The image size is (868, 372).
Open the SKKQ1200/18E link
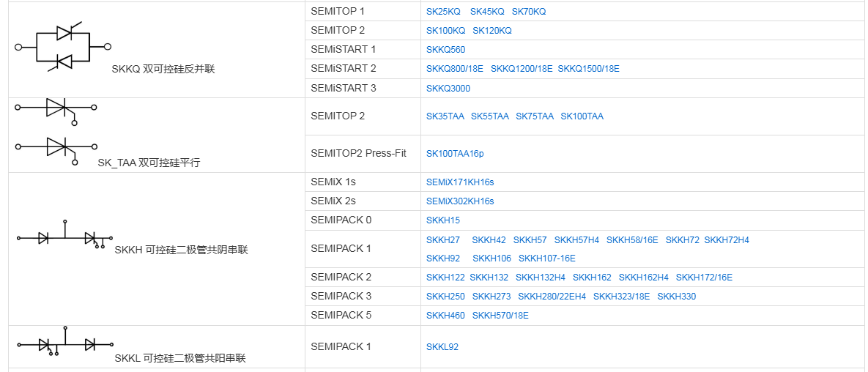pyautogui.click(x=520, y=69)
